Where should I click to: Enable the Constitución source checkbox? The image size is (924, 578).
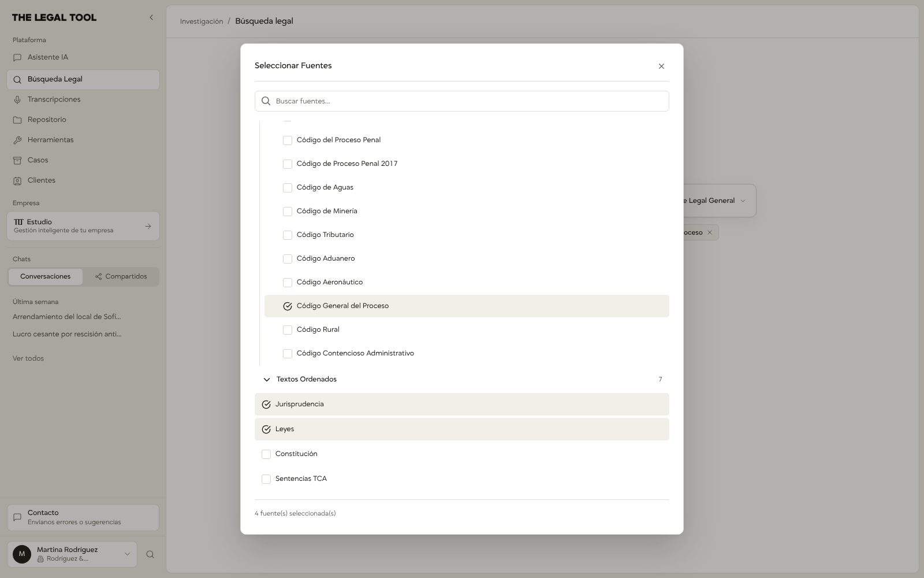[266, 454]
